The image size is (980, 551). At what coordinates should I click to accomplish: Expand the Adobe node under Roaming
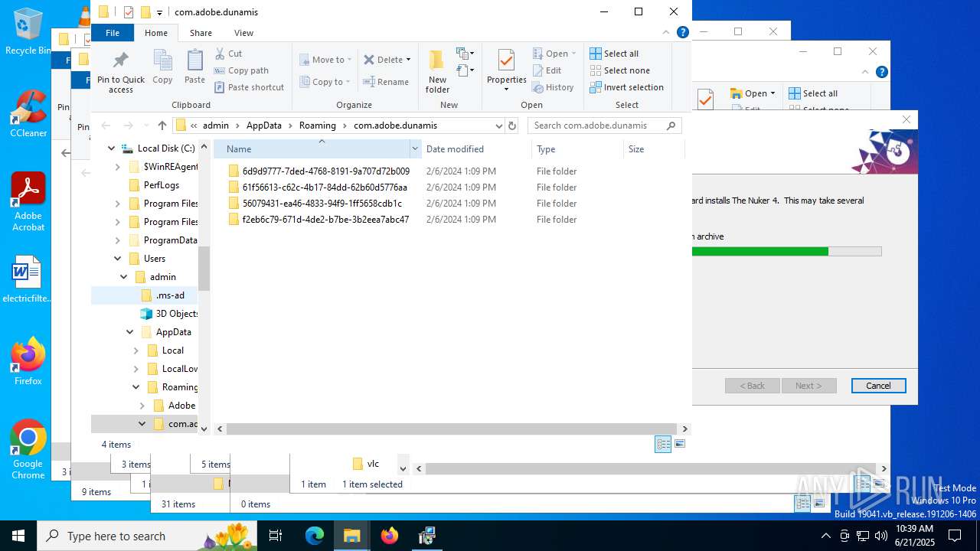[x=142, y=406]
